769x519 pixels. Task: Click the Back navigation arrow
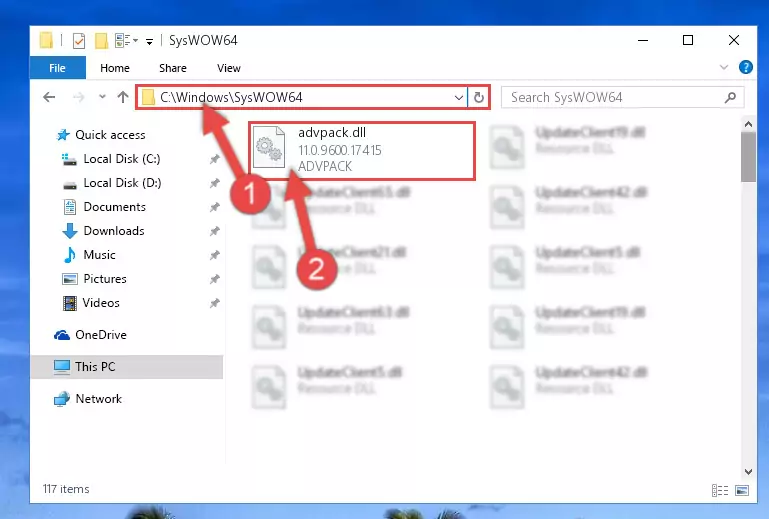coord(49,97)
